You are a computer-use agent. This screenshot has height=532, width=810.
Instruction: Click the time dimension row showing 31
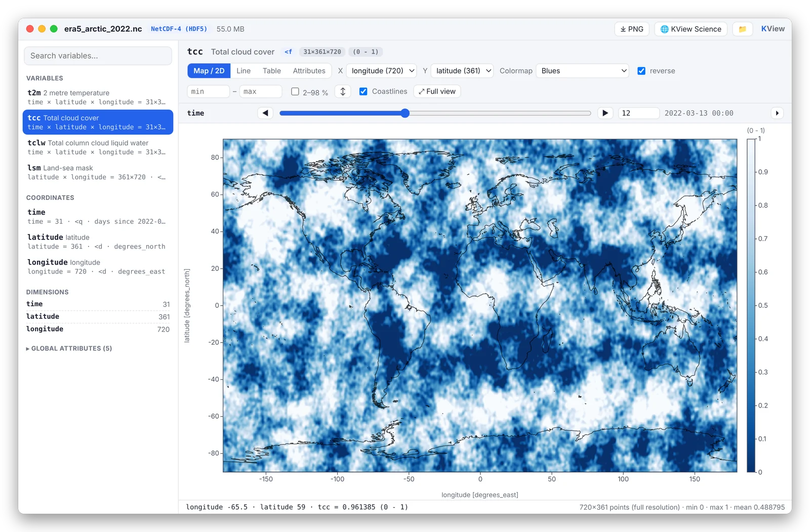(98, 304)
